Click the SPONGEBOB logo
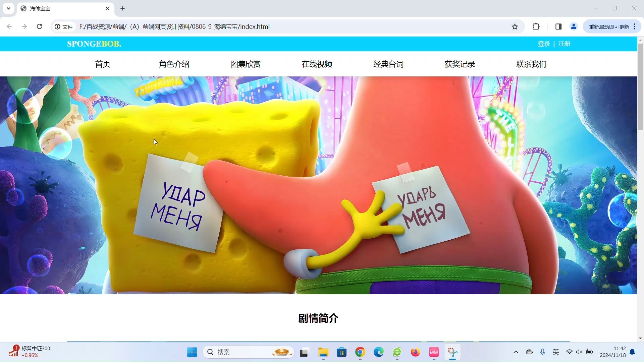The image size is (644, 362). pyautogui.click(x=94, y=44)
